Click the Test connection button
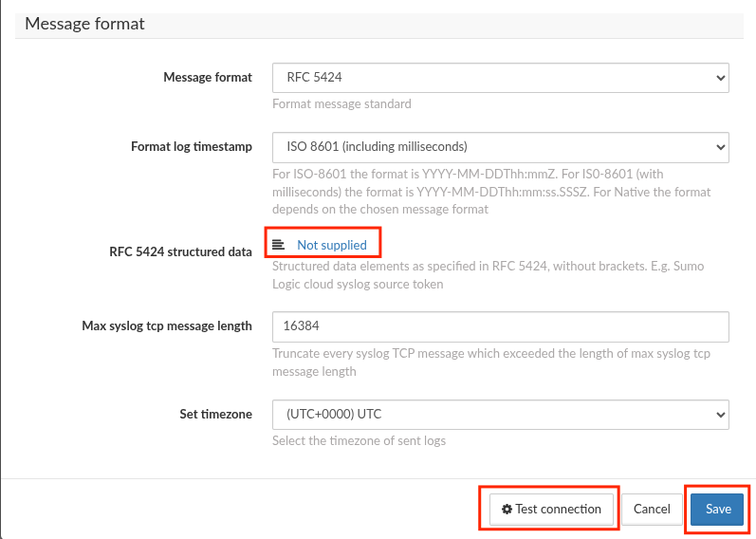The image size is (756, 539). point(551,509)
